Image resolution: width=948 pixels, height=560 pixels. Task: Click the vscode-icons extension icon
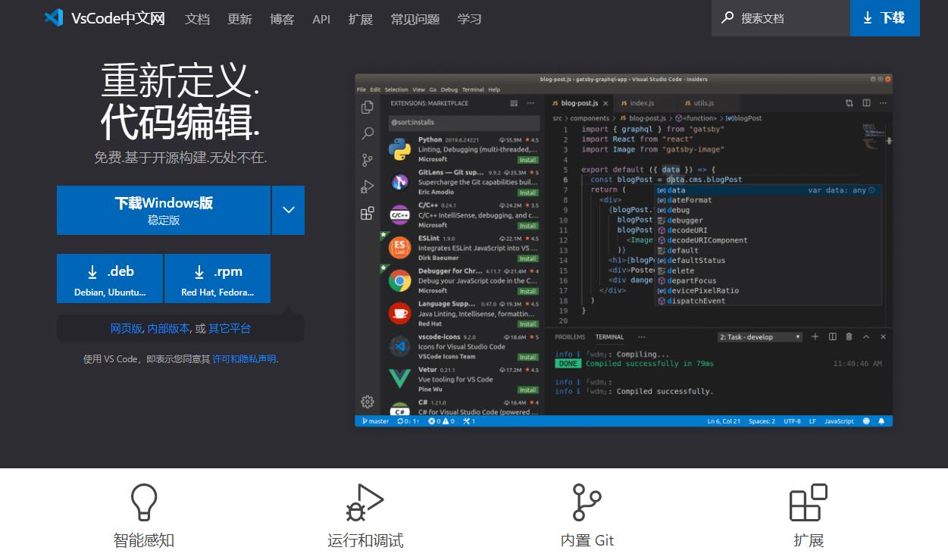(400, 346)
